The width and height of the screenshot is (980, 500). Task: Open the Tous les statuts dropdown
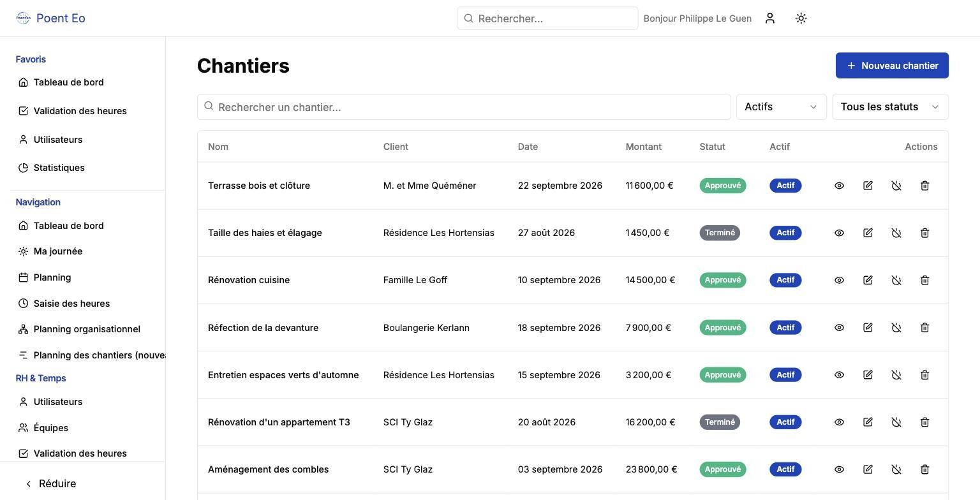tap(890, 107)
